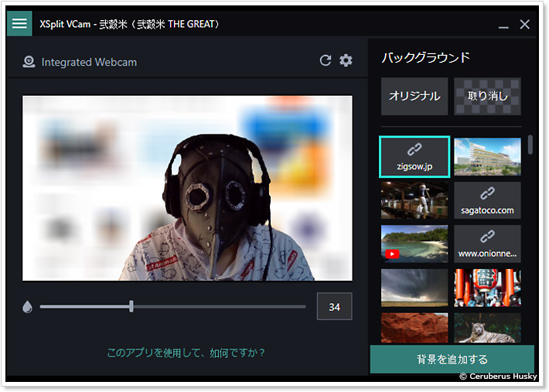This screenshot has width=549, height=392.
Task: Select the red rock background
Action: click(414, 328)
